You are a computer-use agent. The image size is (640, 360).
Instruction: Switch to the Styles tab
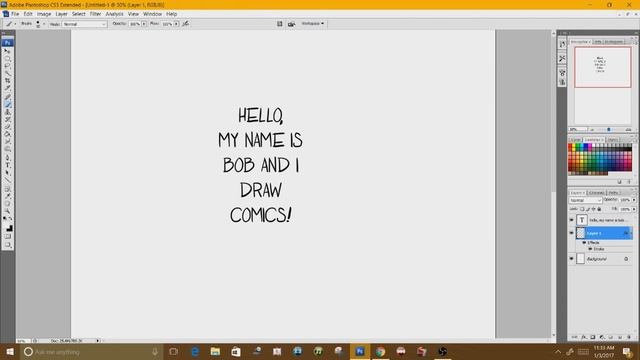tap(613, 140)
